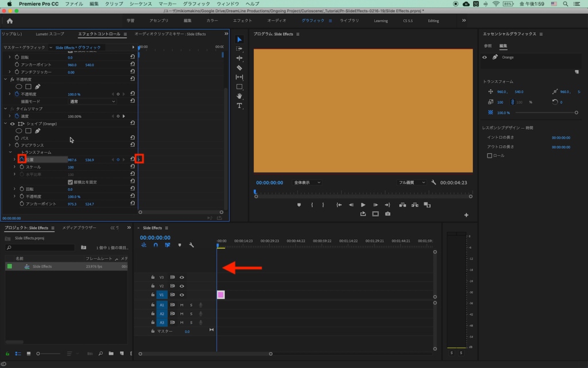Select the Type tool in the toolbar
Viewport: 588px width, 368px height.
tap(239, 106)
